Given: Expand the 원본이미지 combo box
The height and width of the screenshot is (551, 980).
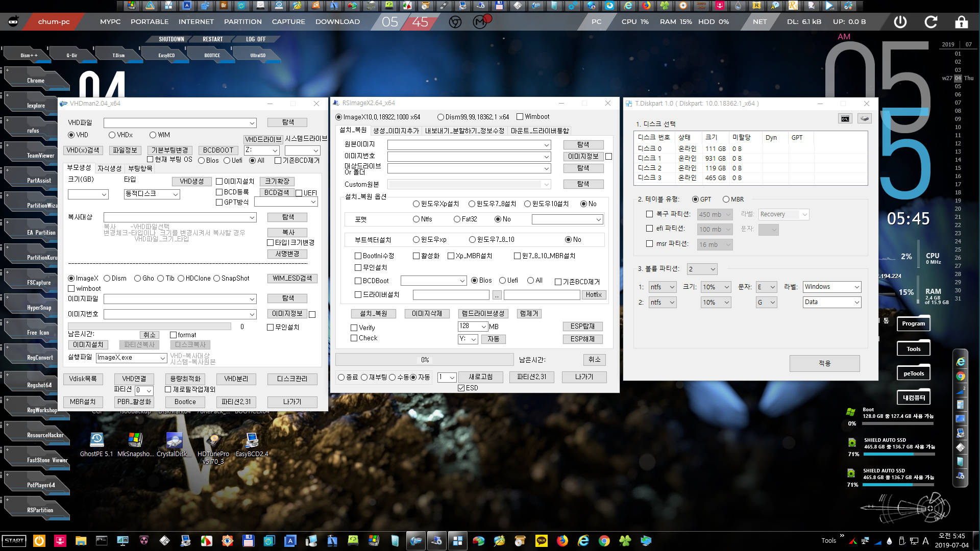Looking at the screenshot, I should 546,145.
